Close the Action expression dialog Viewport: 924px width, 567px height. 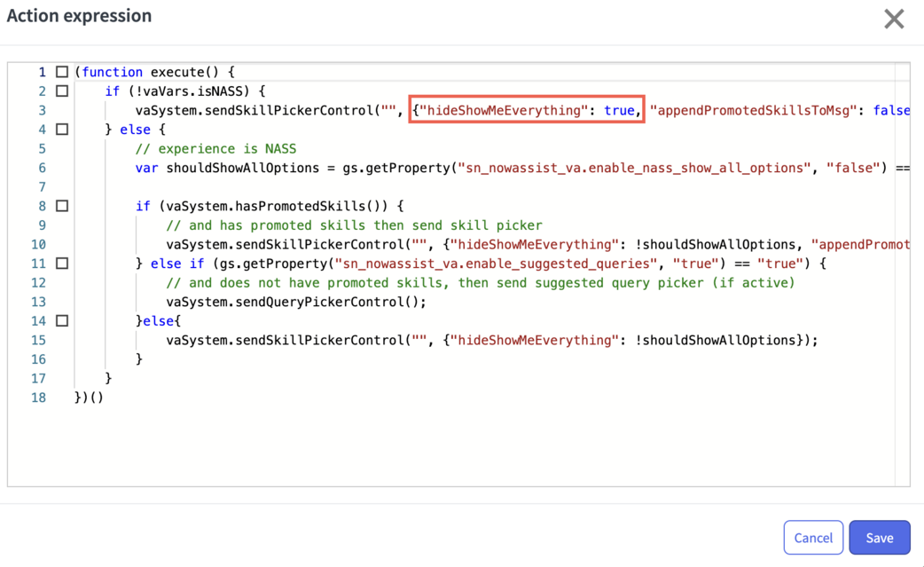point(894,19)
